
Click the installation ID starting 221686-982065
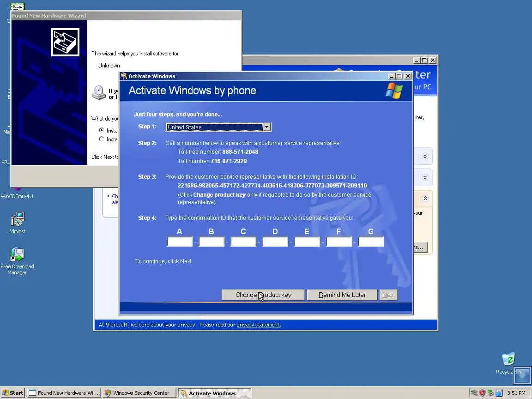(272, 186)
